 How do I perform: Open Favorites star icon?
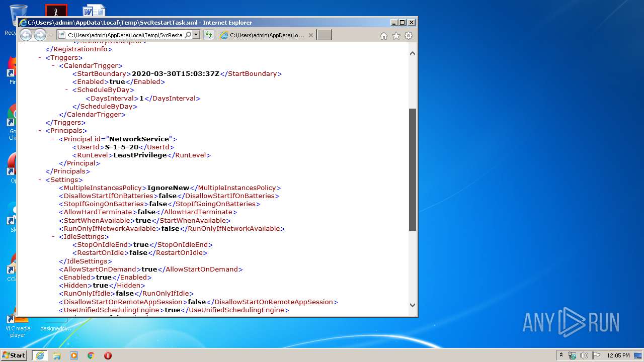point(396,36)
